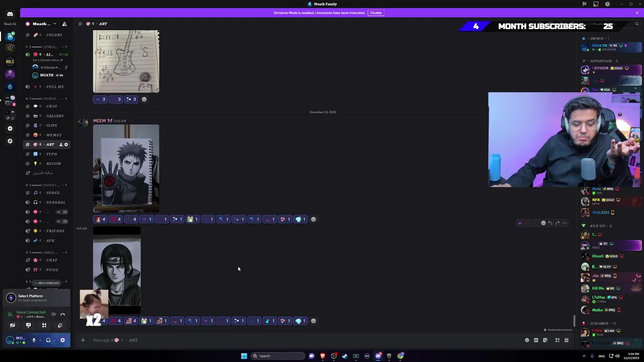Screen dimensions: 644x362
Task: Toggle the last reaction under Obito drawing
Action: pos(300,219)
